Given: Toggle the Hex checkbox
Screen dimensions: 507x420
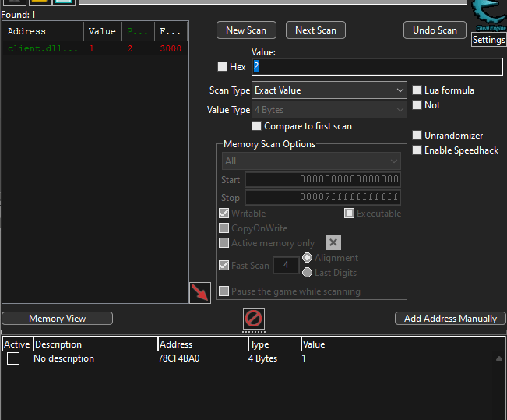Looking at the screenshot, I should 222,67.
